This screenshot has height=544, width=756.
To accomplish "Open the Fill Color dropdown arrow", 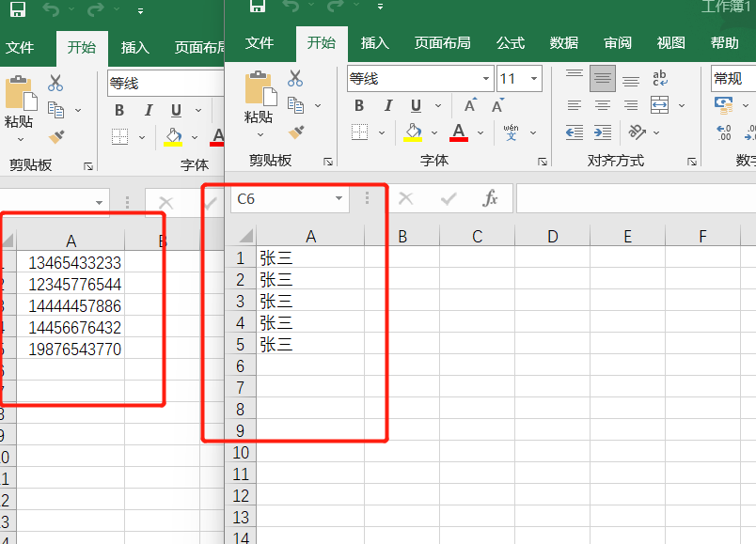I will [433, 132].
